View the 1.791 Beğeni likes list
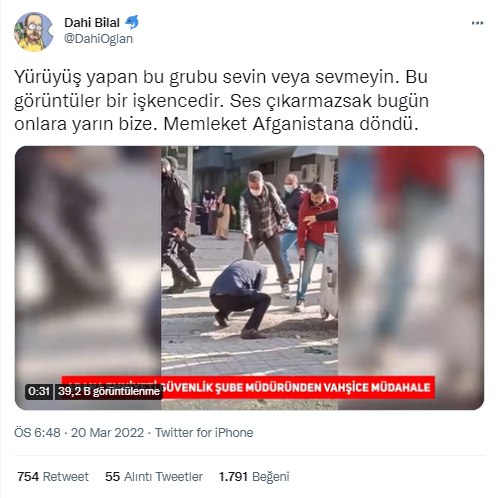This screenshot has width=497, height=498. pyautogui.click(x=254, y=476)
